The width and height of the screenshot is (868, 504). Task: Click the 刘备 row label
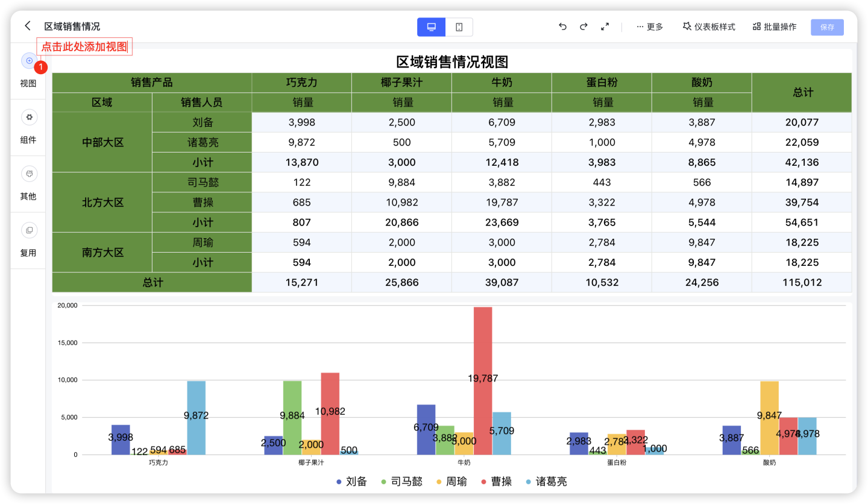202,122
